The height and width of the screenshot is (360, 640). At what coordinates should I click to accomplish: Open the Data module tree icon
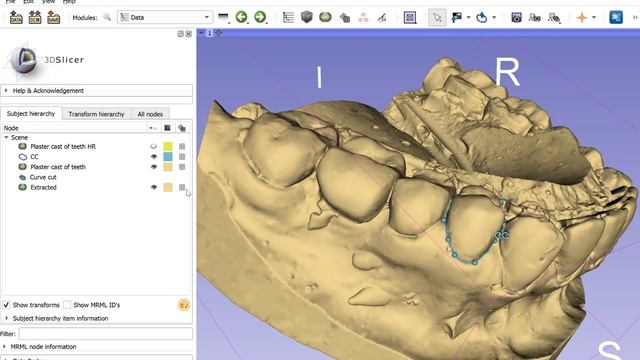[x=288, y=17]
